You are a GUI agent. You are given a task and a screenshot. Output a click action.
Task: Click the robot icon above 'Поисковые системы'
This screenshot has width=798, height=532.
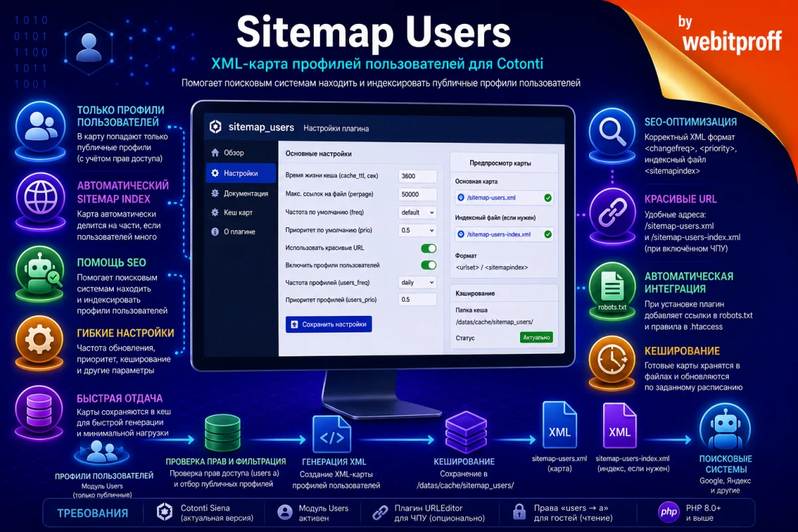[725, 429]
